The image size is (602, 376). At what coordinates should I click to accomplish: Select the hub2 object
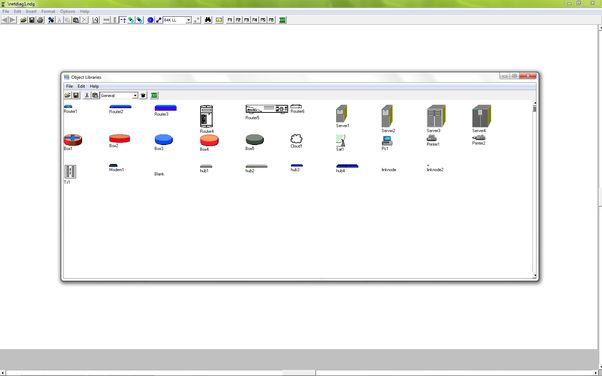[x=256, y=166]
